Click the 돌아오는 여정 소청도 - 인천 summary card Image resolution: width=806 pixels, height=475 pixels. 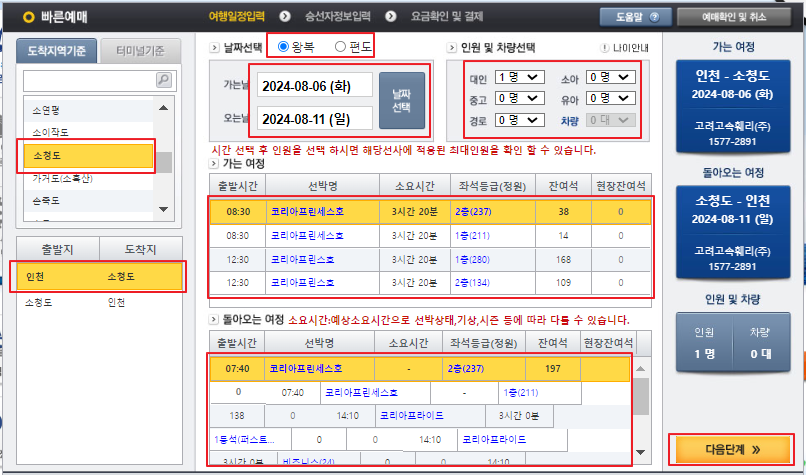click(x=732, y=232)
